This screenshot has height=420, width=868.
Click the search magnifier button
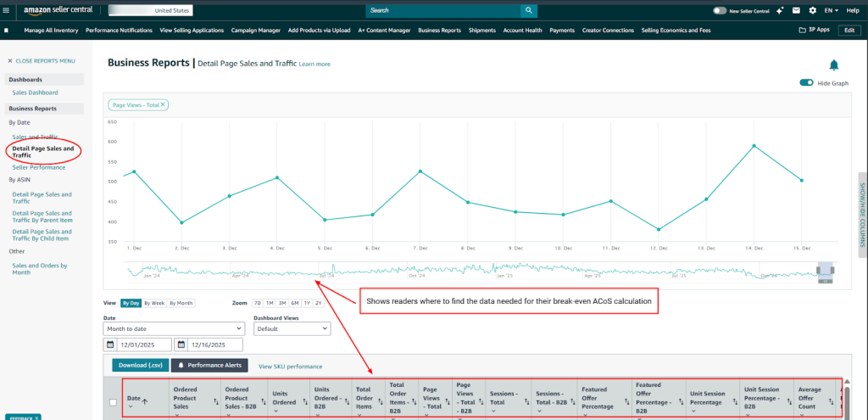pos(529,10)
